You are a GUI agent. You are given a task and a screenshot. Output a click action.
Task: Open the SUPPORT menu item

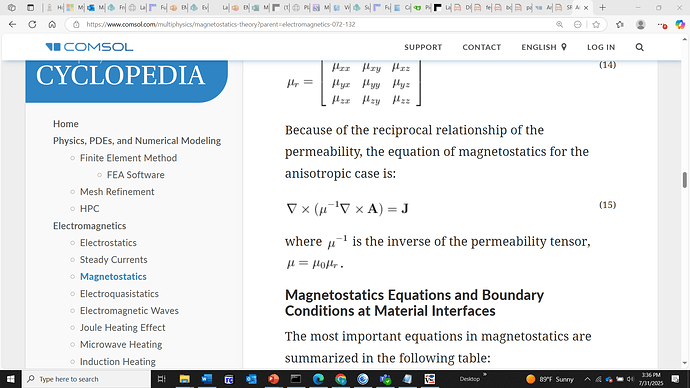423,47
